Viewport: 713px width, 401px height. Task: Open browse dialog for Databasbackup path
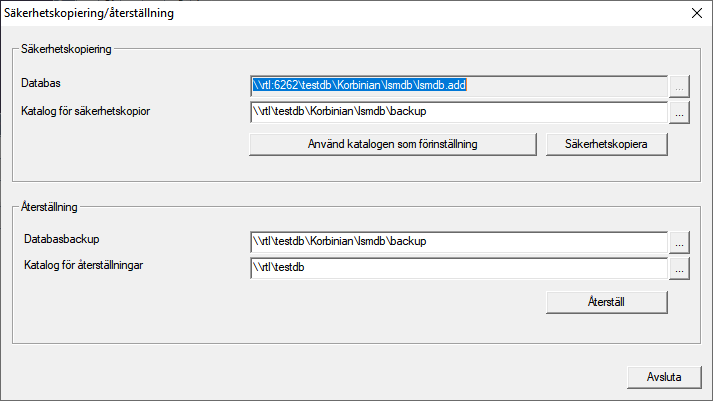[680, 242]
